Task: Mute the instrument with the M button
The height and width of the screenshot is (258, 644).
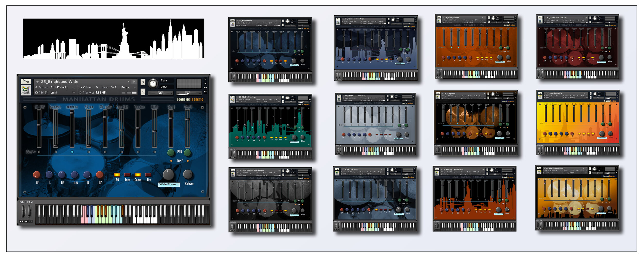Action: pos(143,92)
